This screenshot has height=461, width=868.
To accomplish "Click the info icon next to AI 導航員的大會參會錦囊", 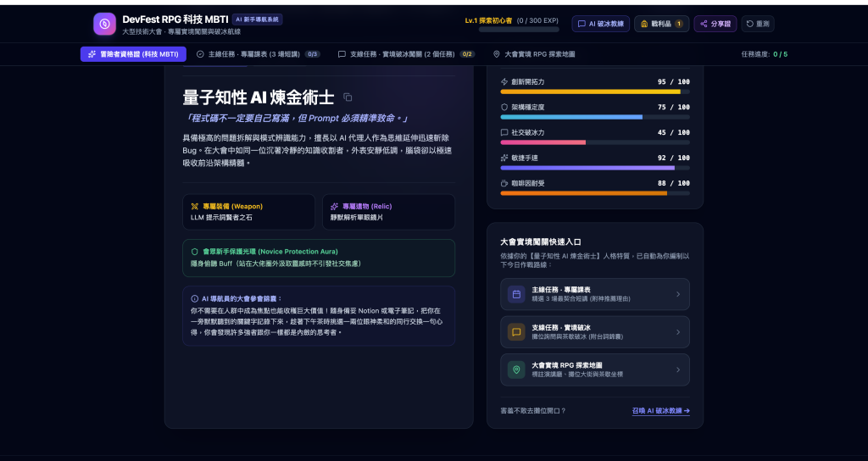I will (x=195, y=298).
